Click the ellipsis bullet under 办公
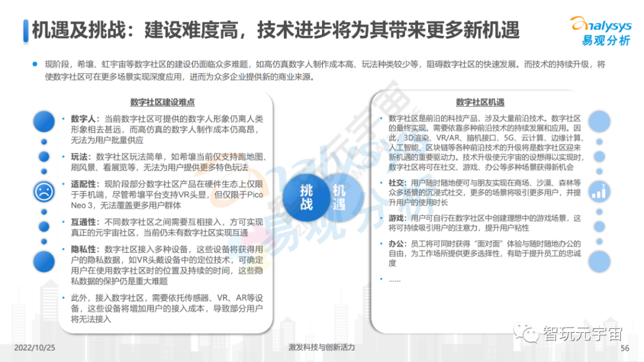This screenshot has width=644, height=362. 394,280
